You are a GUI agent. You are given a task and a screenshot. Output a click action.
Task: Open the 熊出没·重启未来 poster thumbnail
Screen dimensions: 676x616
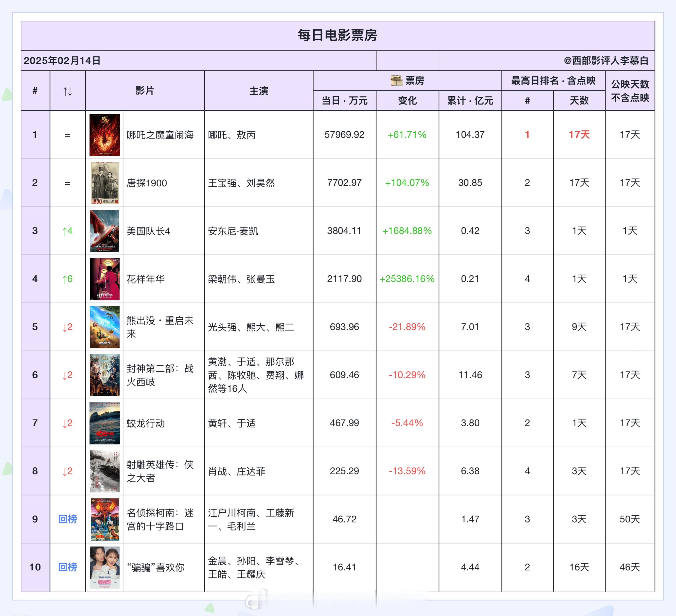[x=105, y=327]
